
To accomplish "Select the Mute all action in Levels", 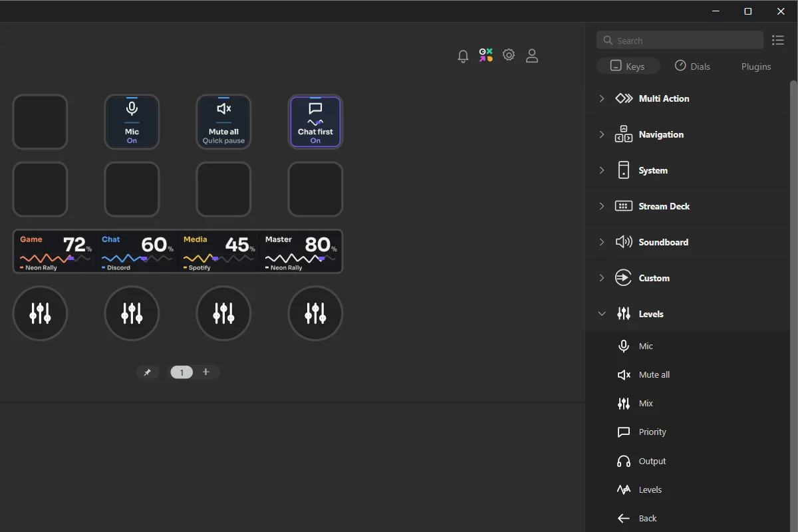I will 688,375.
